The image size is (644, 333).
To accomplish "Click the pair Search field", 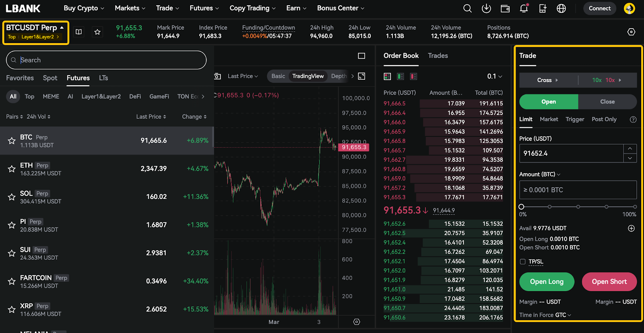I will 106,60.
